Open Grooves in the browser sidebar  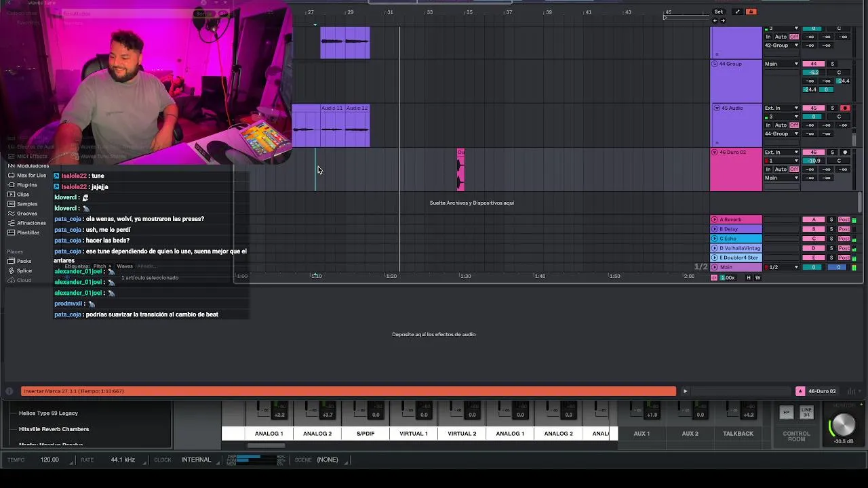(27, 213)
